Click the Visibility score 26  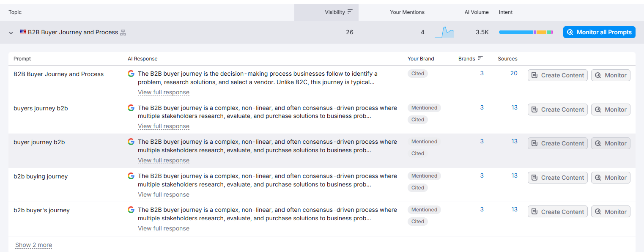pyautogui.click(x=350, y=32)
